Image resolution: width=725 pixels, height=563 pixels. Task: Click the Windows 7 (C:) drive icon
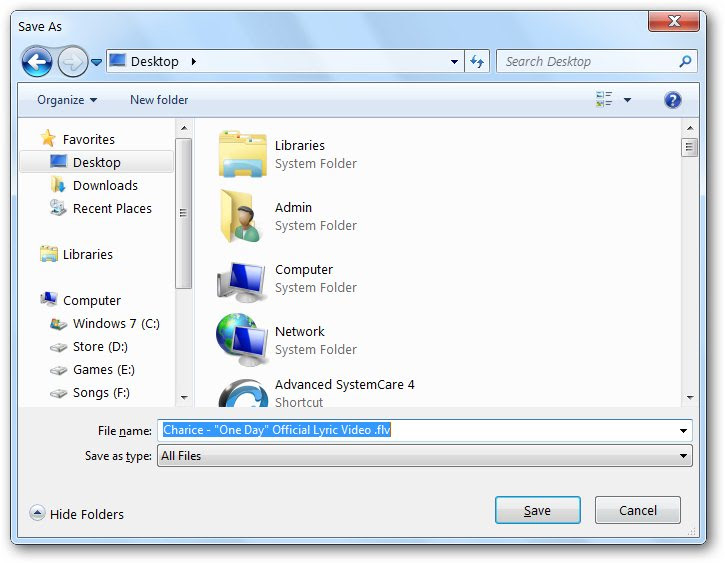coord(58,324)
